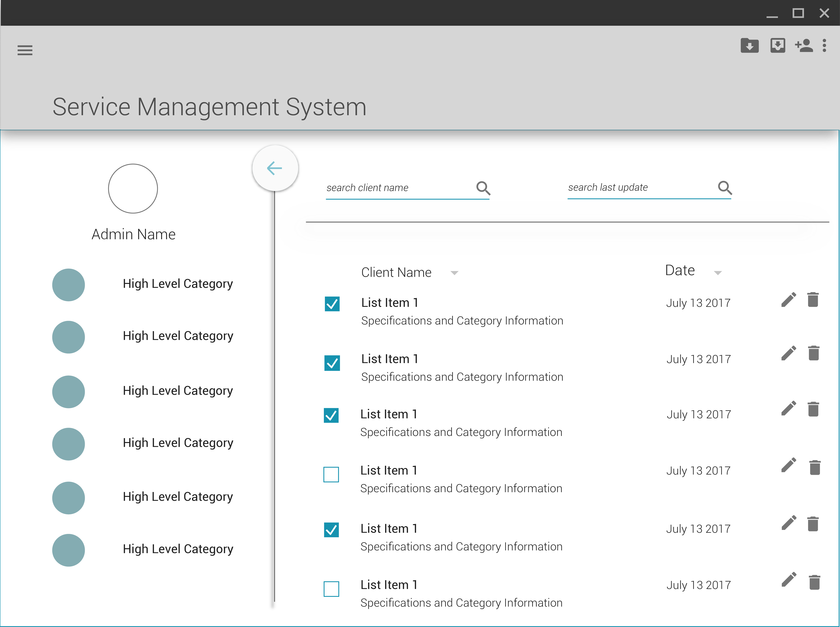840x627 pixels.
Task: Click the trash icon on the second list row
Action: 813,353
